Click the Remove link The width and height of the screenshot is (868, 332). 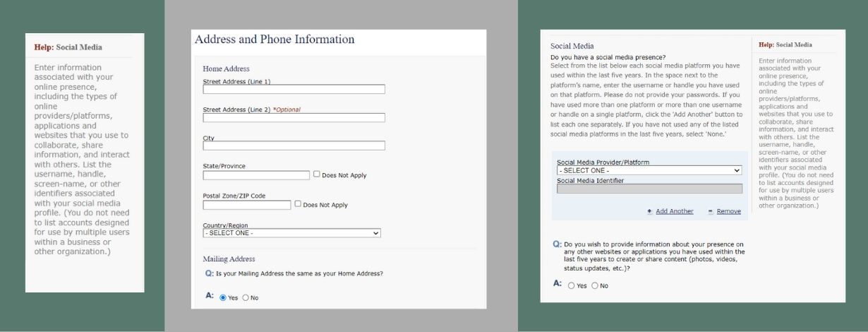click(x=728, y=211)
